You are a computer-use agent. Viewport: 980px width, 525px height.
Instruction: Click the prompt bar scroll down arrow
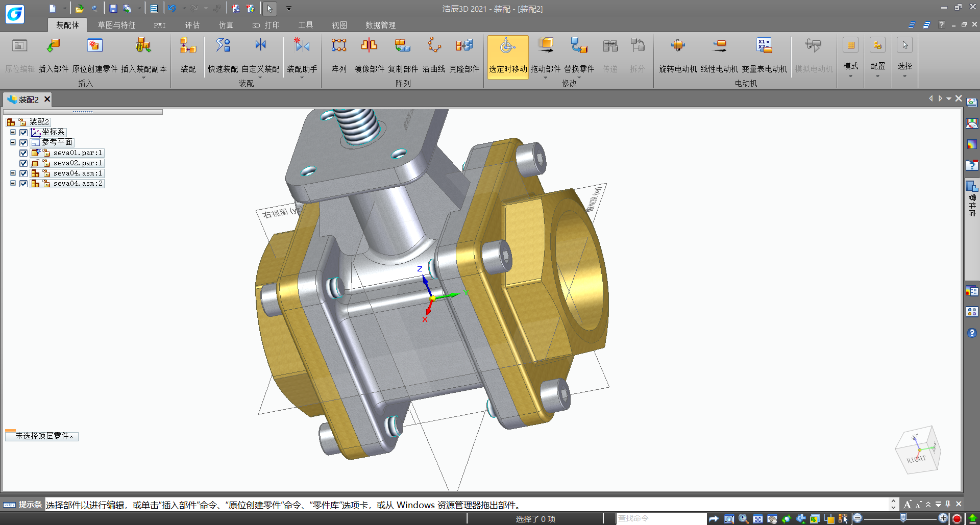coord(893,508)
